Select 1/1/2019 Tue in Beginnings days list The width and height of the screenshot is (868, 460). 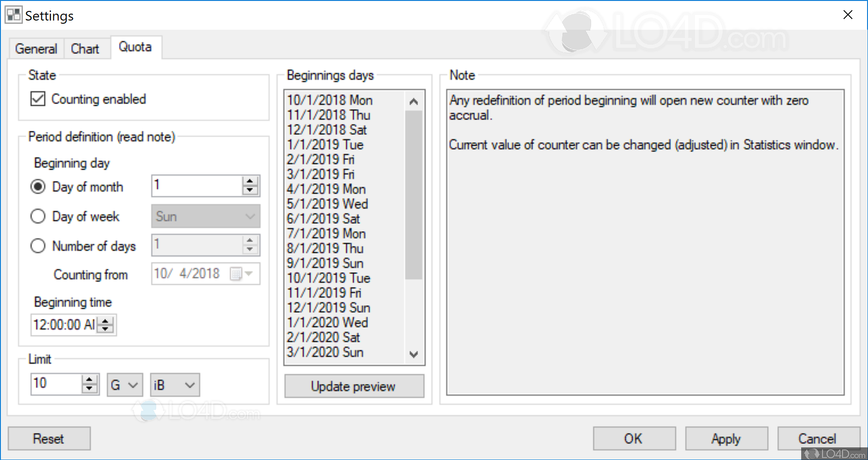[x=325, y=145]
